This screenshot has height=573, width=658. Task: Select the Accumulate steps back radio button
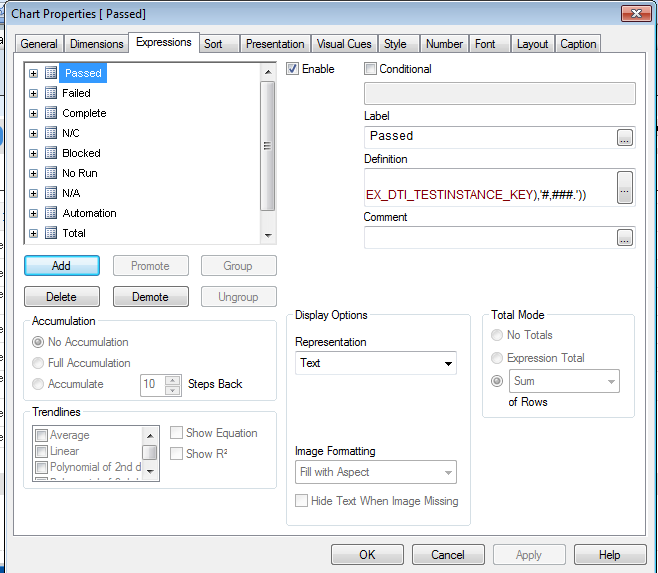(38, 384)
